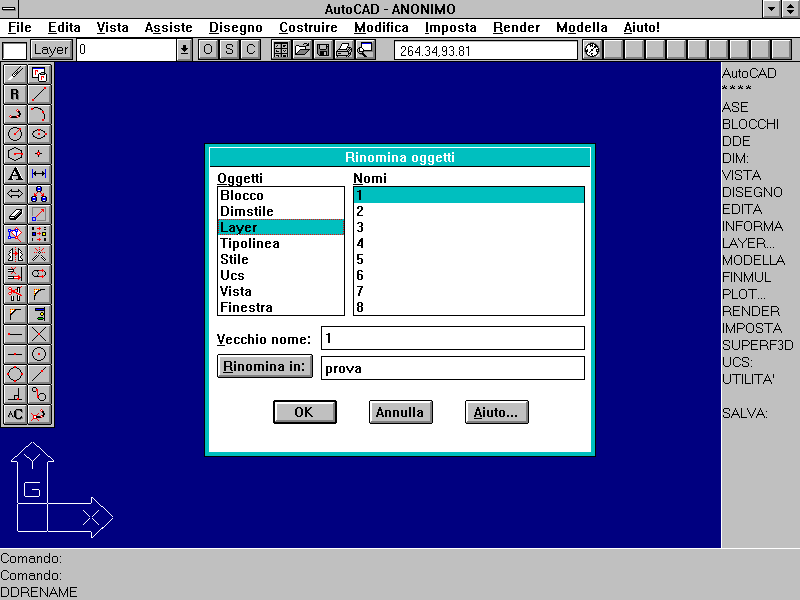Screen dimensions: 800x600
Task: Click the Save floppy disk icon
Action: pyautogui.click(x=323, y=49)
